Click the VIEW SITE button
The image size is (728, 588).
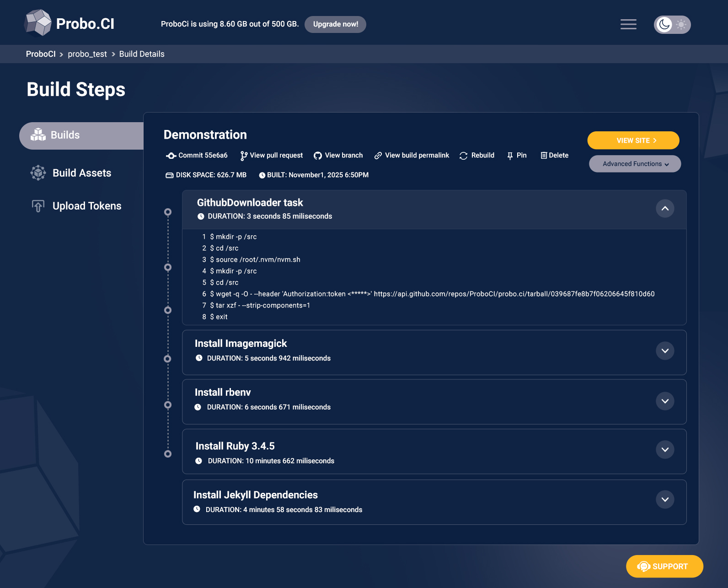click(x=633, y=140)
